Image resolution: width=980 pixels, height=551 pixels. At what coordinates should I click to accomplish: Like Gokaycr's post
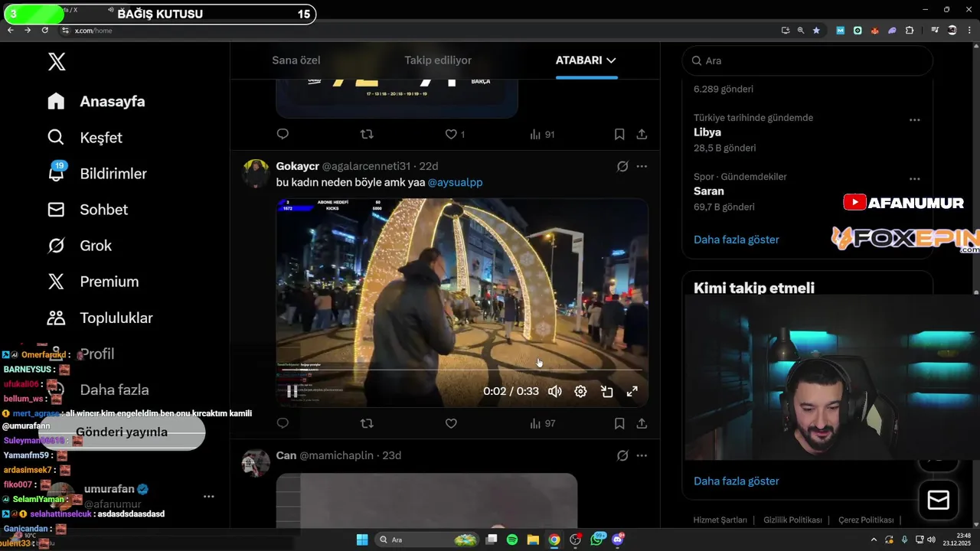point(451,423)
